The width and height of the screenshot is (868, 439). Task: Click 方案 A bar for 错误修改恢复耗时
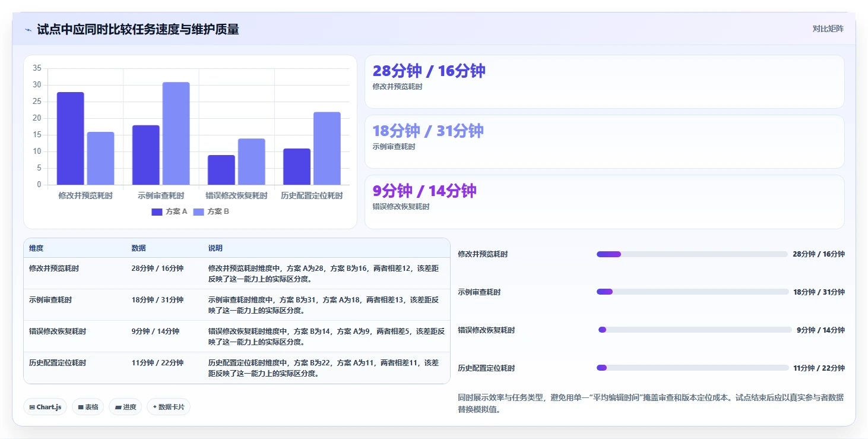click(x=221, y=170)
